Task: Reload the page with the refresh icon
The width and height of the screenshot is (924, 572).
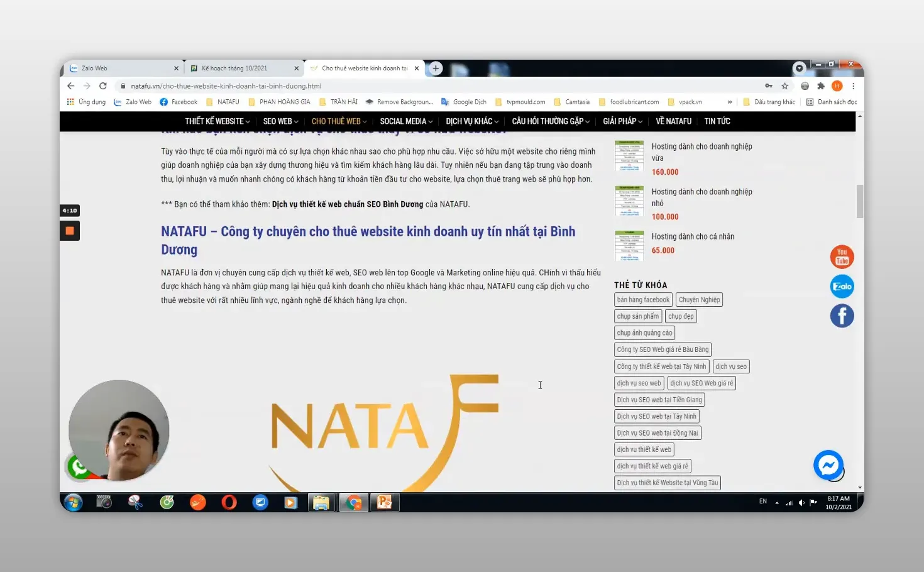Action: coord(103,86)
